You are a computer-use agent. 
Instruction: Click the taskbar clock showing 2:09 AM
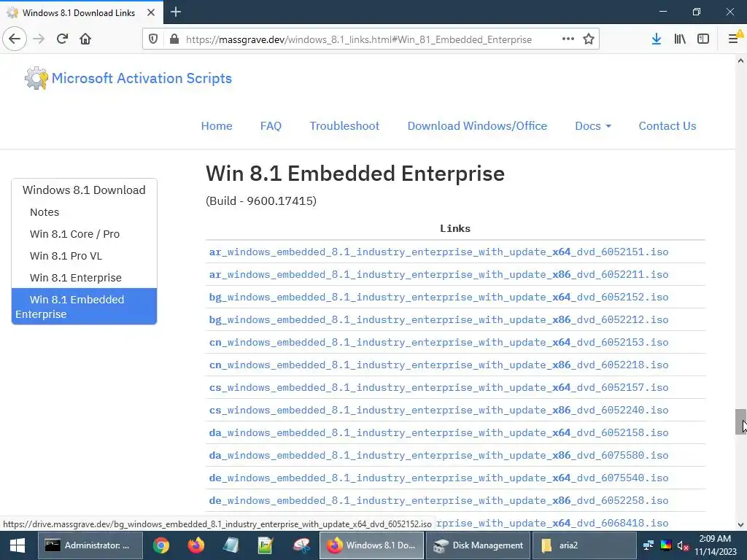715,545
